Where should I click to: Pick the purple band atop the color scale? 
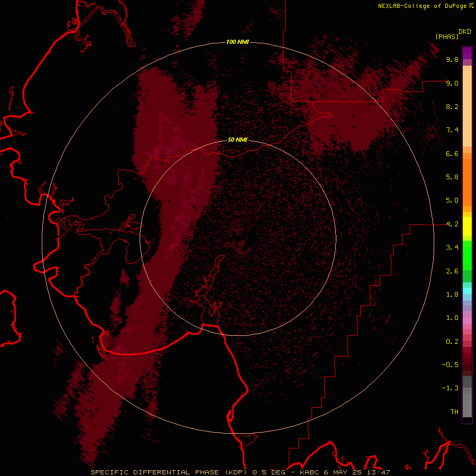(467, 53)
